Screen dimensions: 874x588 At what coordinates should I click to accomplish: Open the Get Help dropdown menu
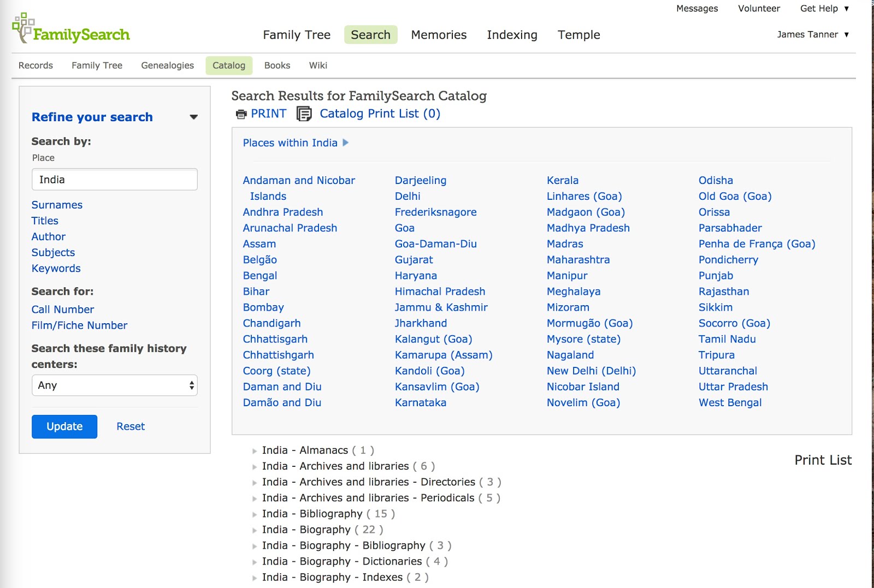(x=824, y=8)
